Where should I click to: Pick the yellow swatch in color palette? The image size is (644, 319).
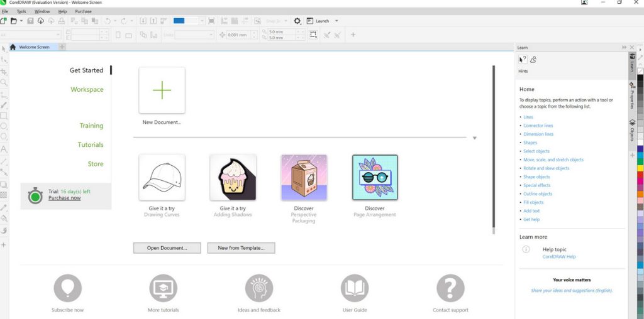pos(640,168)
